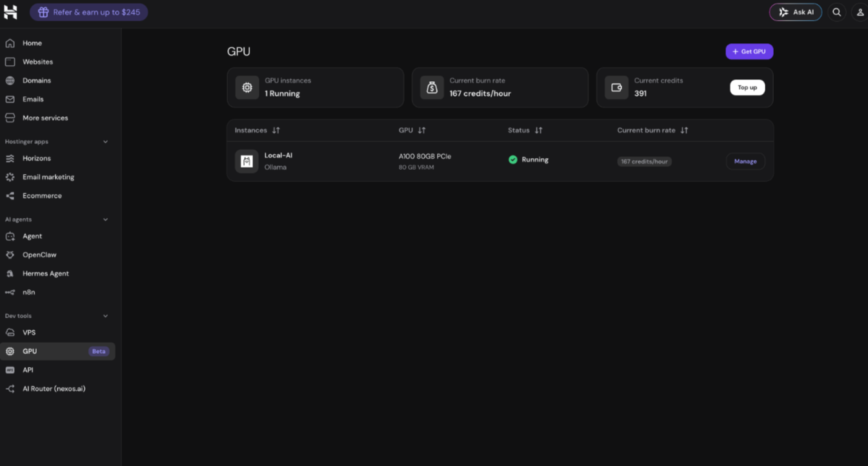Screen dimensions: 868x466
Task: Click the Websites sidebar icon
Action: tap(10, 62)
